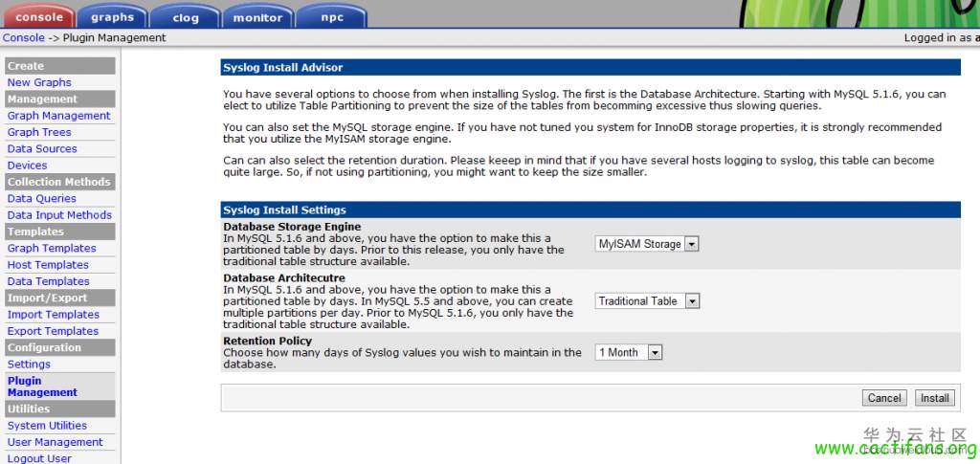Go to Devices list
The width and height of the screenshot is (980, 464).
click(x=27, y=166)
